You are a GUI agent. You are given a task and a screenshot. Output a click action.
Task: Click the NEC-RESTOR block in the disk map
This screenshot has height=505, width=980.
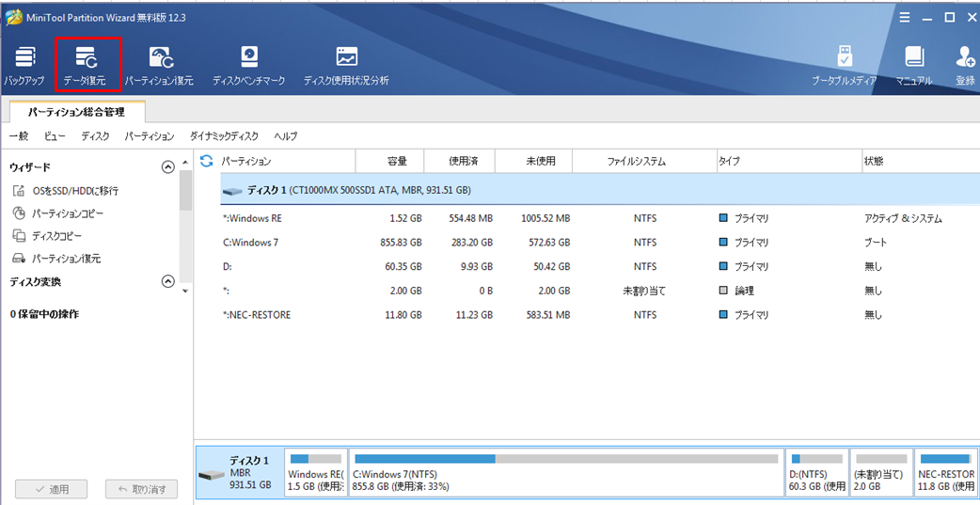[x=946, y=472]
